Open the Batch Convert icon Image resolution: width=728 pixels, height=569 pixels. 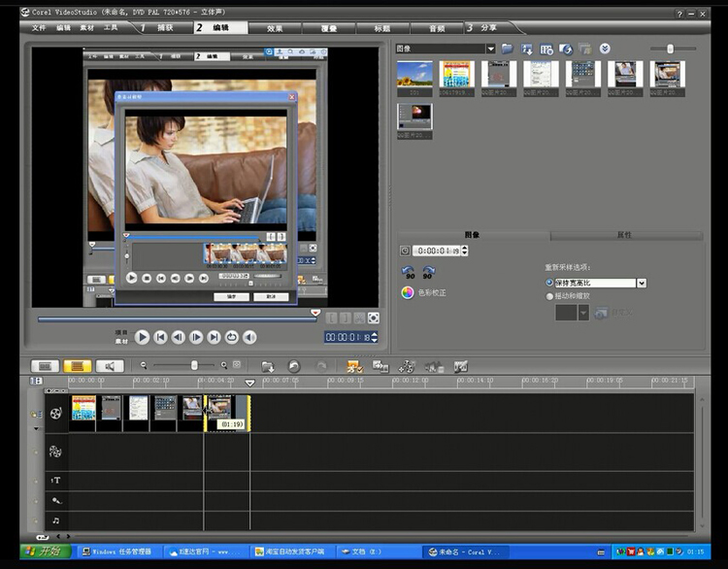pos(381,367)
